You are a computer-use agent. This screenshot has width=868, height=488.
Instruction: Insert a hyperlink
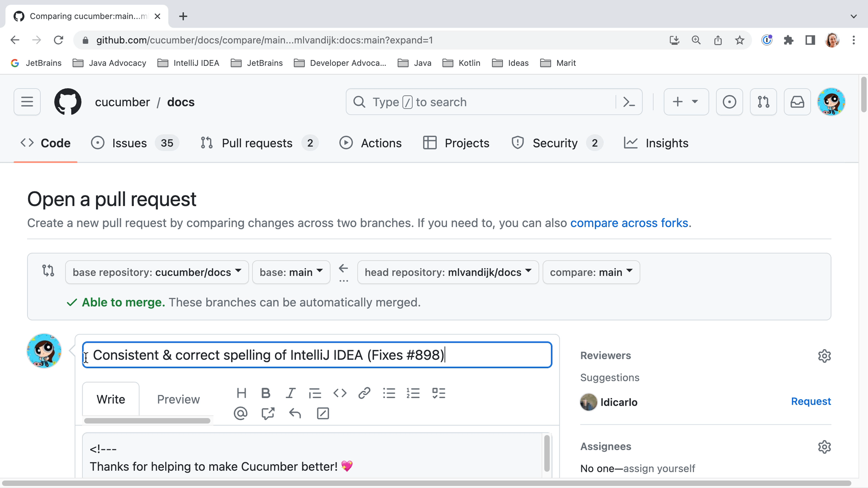tap(364, 393)
